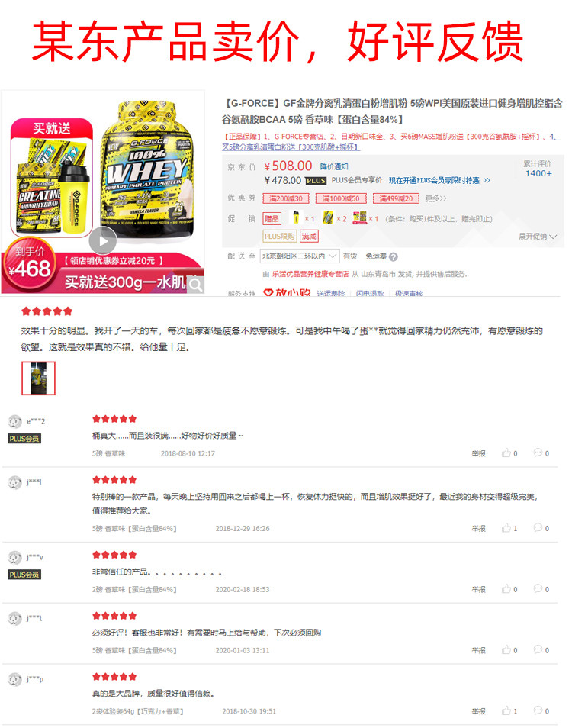Expand promotions with 展开促销

click(x=537, y=237)
